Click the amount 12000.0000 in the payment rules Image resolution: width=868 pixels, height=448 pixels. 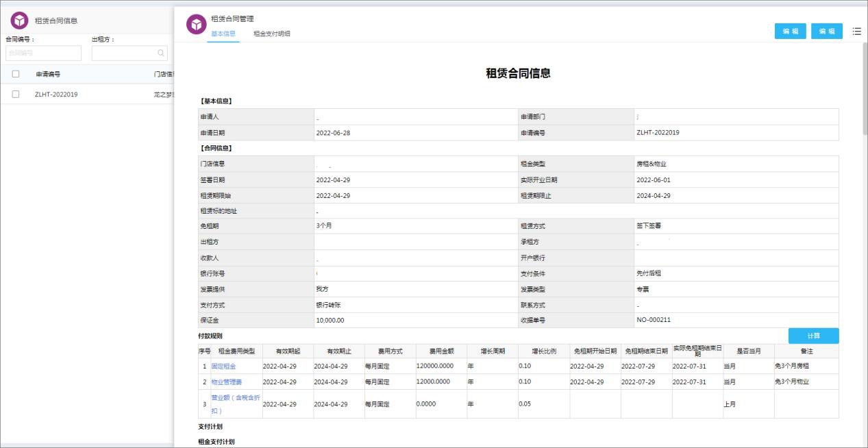(x=434, y=382)
